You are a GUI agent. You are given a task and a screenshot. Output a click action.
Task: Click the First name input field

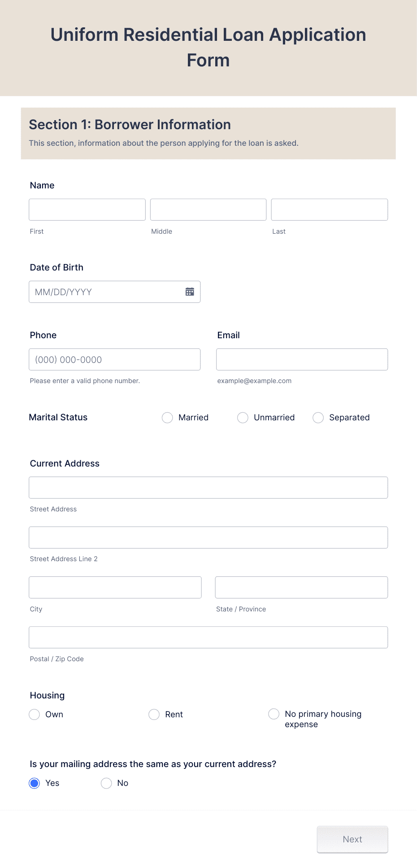(x=87, y=209)
